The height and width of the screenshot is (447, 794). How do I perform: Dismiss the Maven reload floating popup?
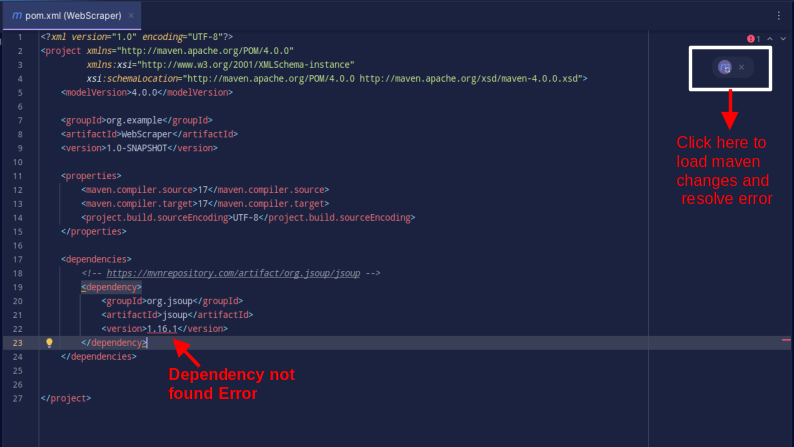[741, 67]
